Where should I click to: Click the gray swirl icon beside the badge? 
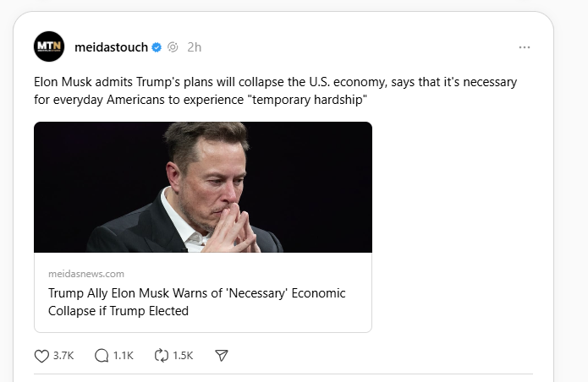click(172, 47)
